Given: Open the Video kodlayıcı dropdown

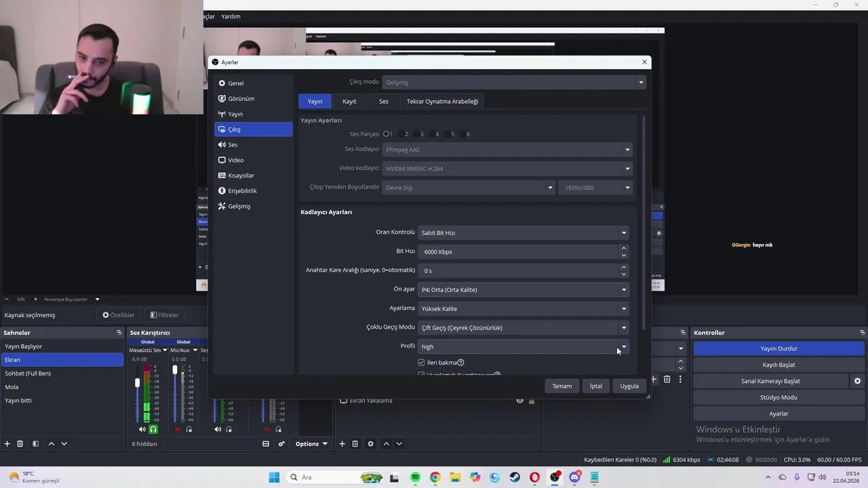Looking at the screenshot, I should [507, 168].
